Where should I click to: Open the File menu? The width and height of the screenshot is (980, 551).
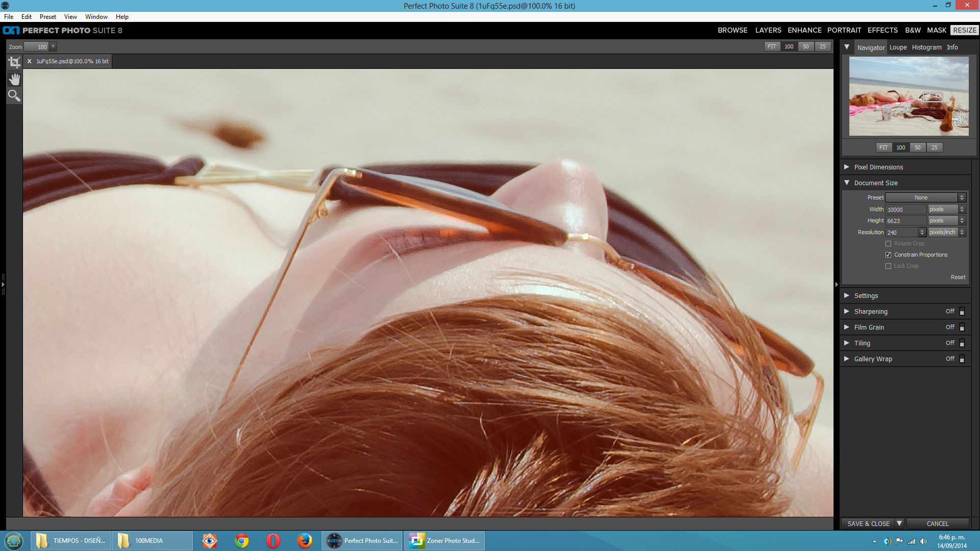click(9, 17)
